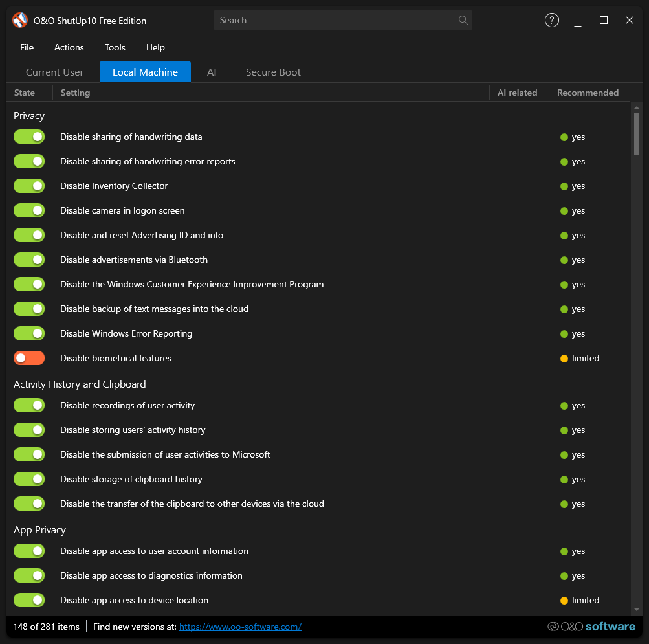Image resolution: width=649 pixels, height=644 pixels.
Task: Click 'Disable recordings of user activity' text
Action: click(127, 405)
